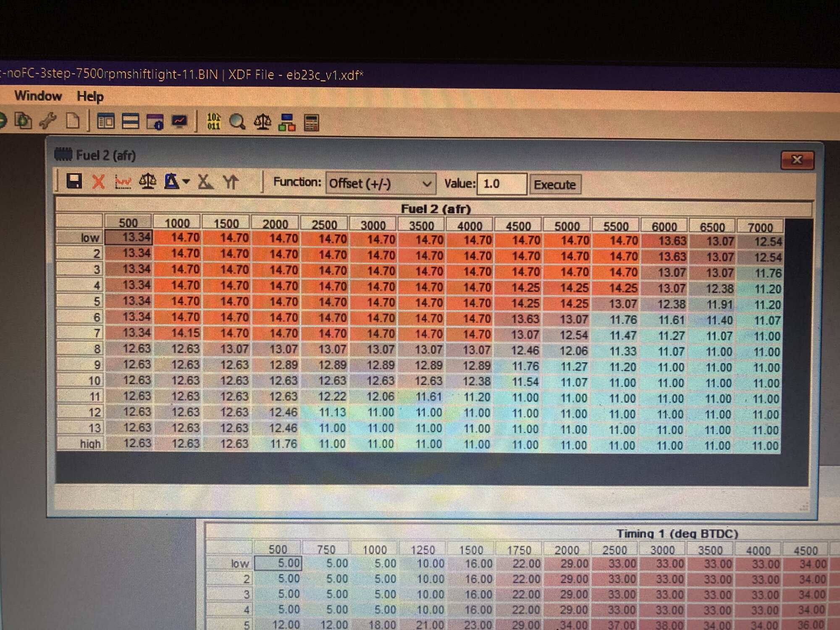
Task: Open the Help menu
Action: 90,97
